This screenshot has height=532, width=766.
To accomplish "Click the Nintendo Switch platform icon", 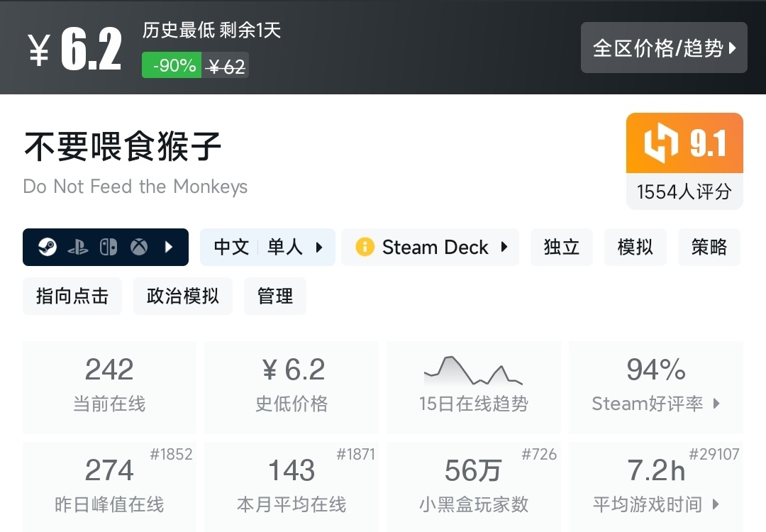I will (109, 248).
